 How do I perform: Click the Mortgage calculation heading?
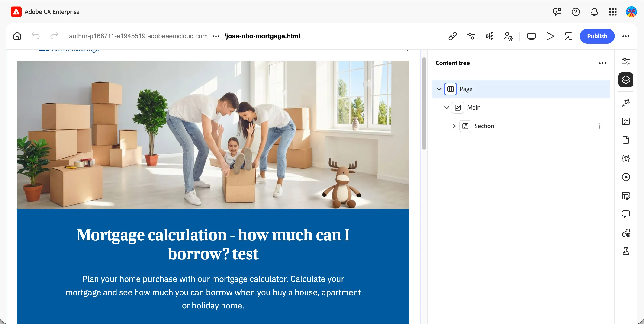coord(213,244)
